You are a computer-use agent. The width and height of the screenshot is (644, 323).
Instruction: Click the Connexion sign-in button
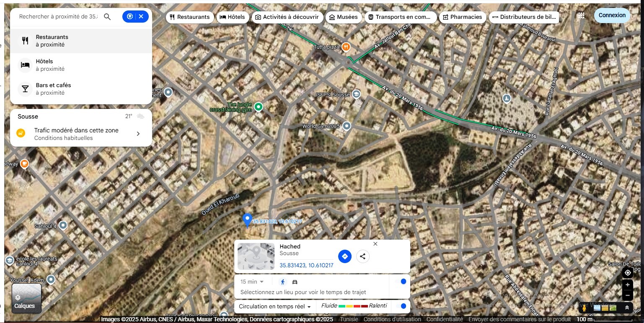(x=612, y=16)
